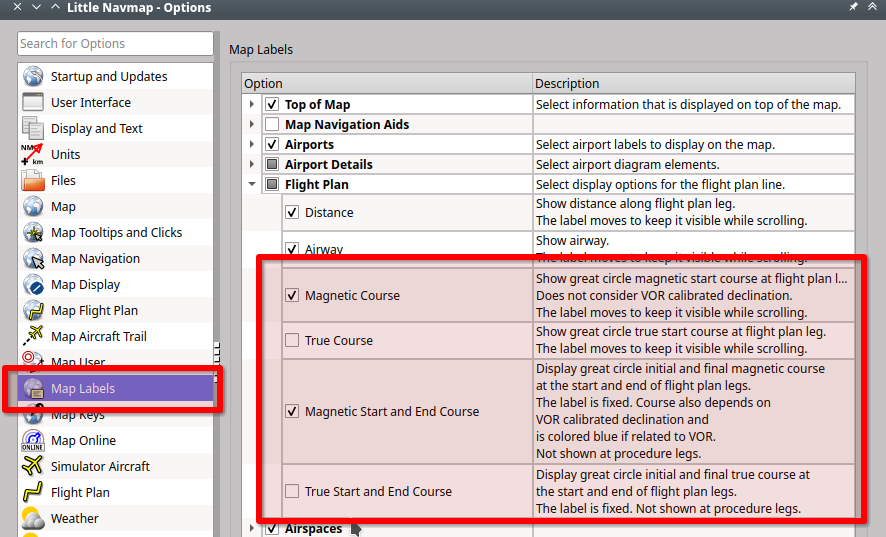The height and width of the screenshot is (537, 886).
Task: Click the Search for Options field
Action: coord(115,44)
